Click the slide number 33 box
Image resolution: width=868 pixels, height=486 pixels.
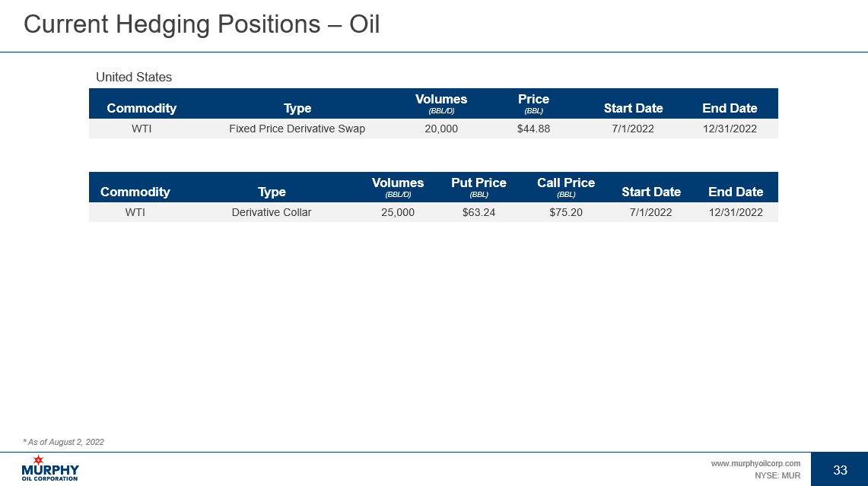pyautogui.click(x=840, y=470)
